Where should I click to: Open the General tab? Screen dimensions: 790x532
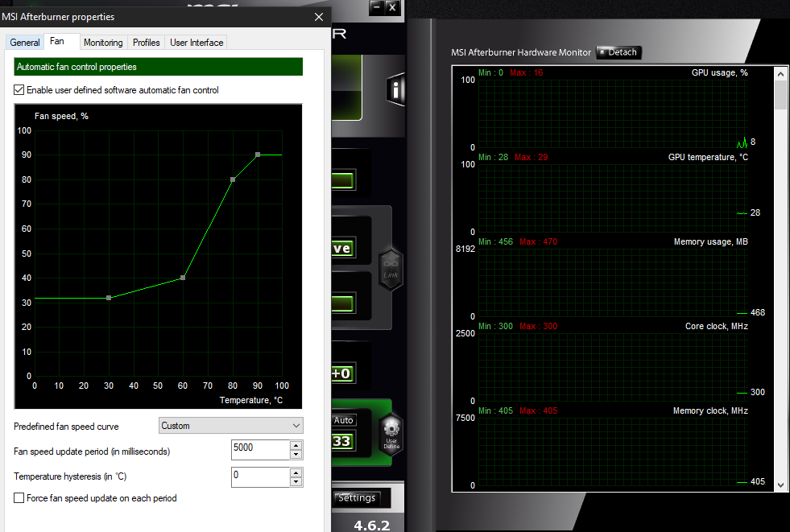25,43
